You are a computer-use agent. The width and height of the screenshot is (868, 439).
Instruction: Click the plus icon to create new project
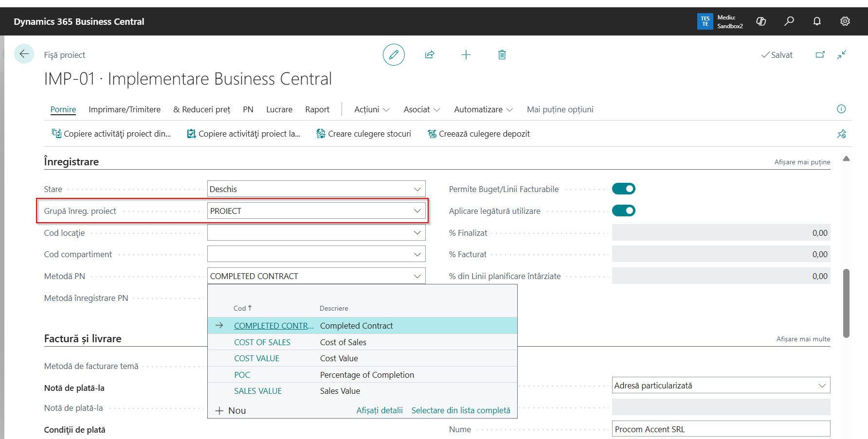(x=466, y=54)
